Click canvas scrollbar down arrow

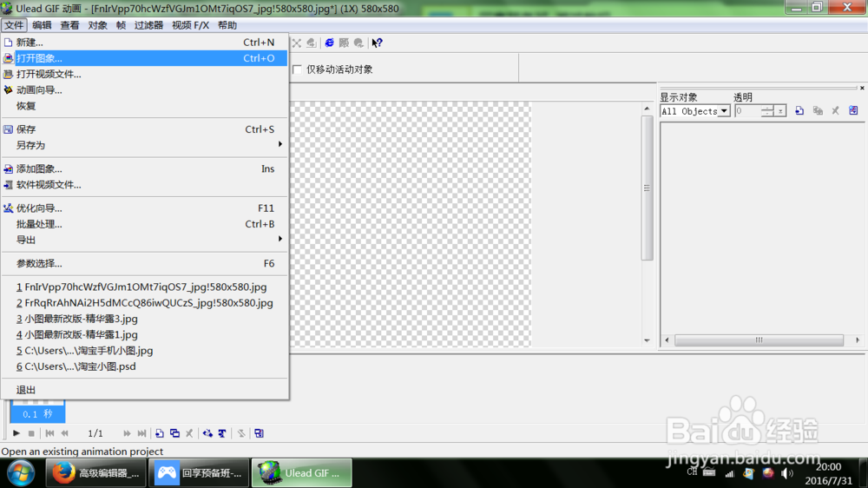click(647, 340)
